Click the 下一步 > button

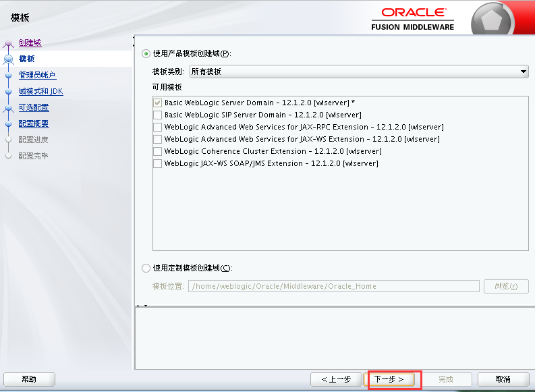click(389, 379)
